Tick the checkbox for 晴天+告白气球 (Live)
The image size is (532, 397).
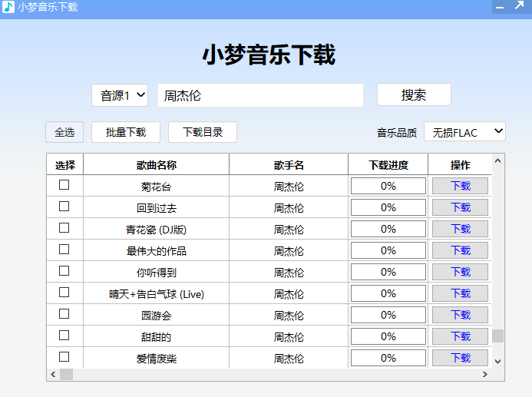(x=64, y=292)
